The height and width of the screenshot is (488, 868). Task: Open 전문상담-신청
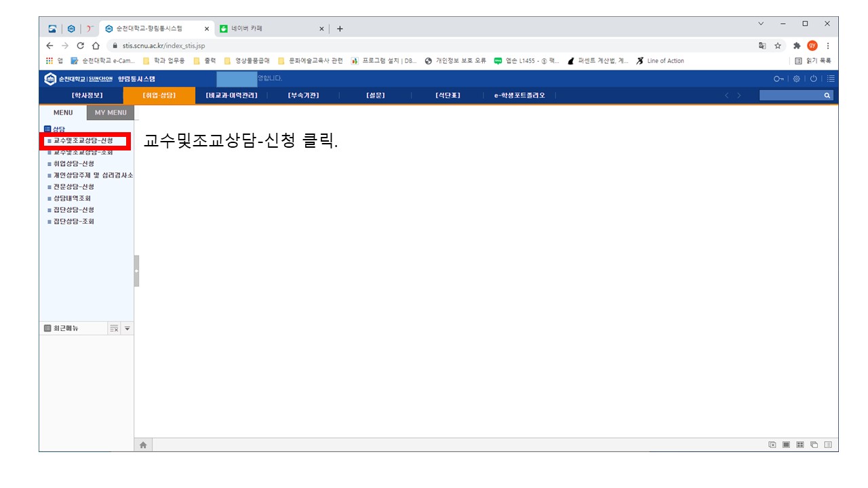pyautogui.click(x=74, y=186)
